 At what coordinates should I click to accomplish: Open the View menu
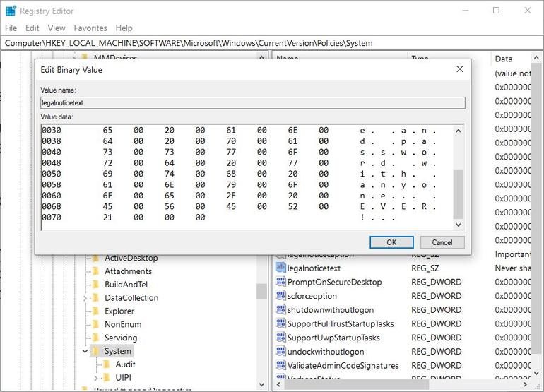pyautogui.click(x=57, y=28)
